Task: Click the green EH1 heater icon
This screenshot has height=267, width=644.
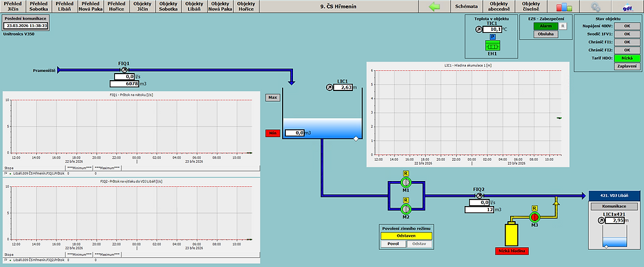Action: pyautogui.click(x=492, y=45)
